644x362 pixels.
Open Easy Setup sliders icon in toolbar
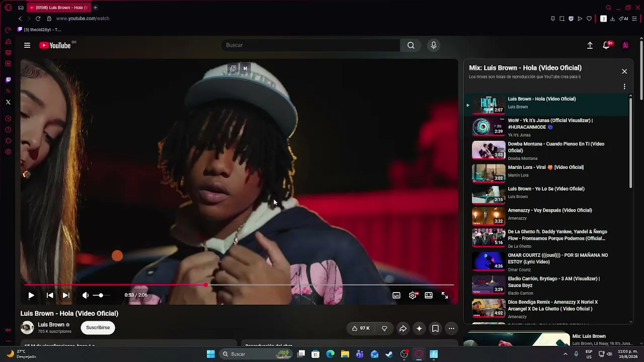coord(634,19)
